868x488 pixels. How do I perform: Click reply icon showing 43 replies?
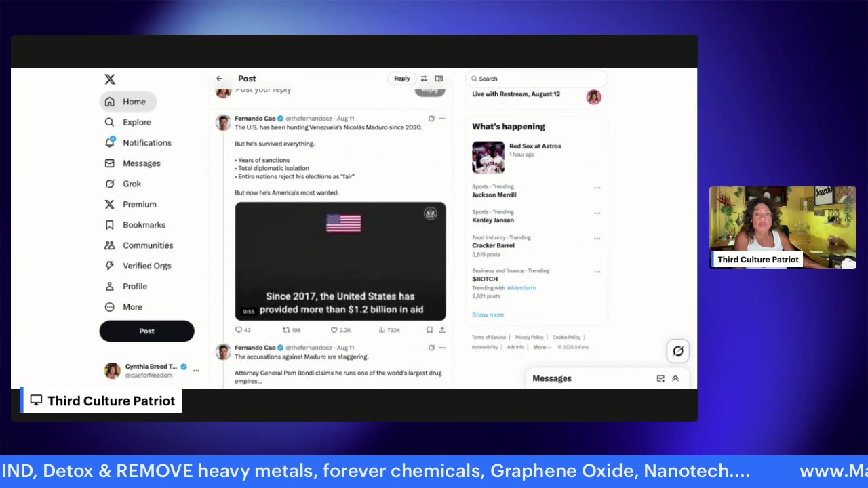click(x=239, y=330)
